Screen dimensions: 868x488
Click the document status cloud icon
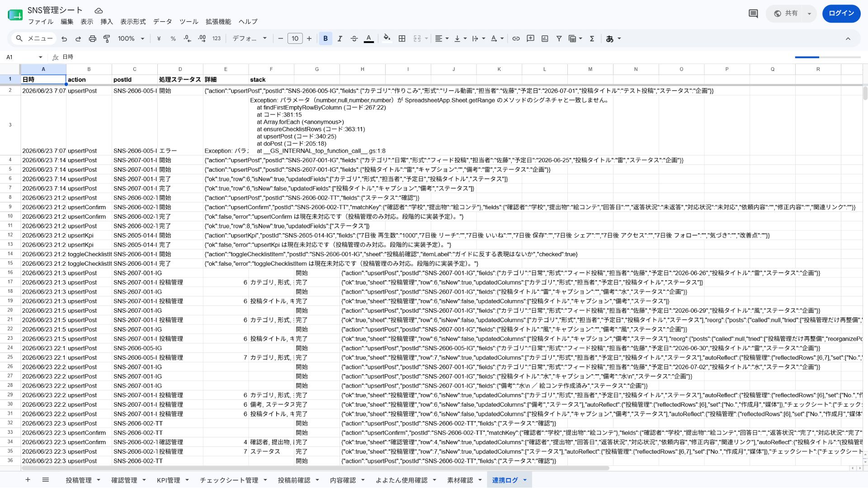coord(99,10)
